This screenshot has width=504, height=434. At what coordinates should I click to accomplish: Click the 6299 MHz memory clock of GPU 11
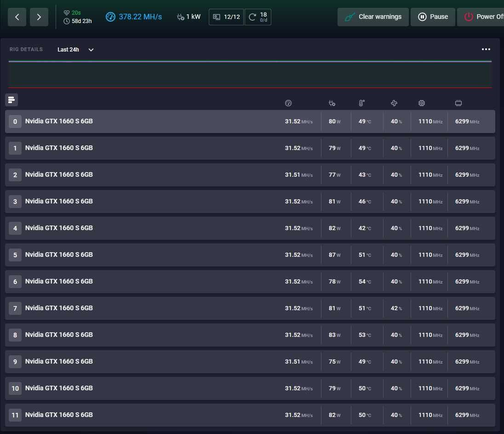click(467, 415)
